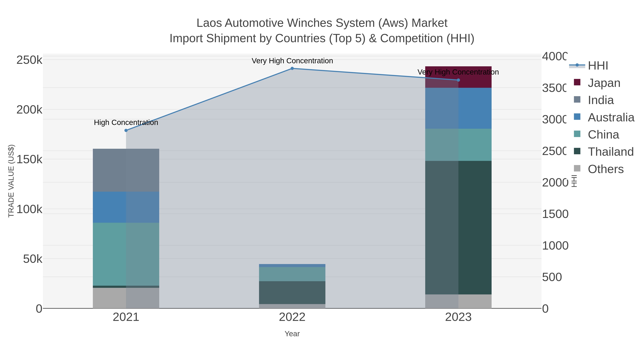This screenshot has height=362, width=644.
Task: Click the Thailand segment of the 2022 bar
Action: click(x=292, y=293)
